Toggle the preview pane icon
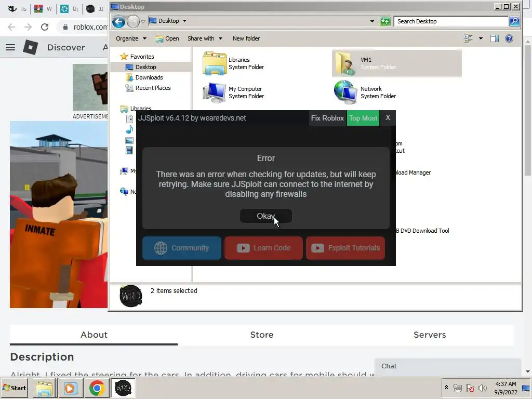The width and height of the screenshot is (532, 399). coord(495,38)
